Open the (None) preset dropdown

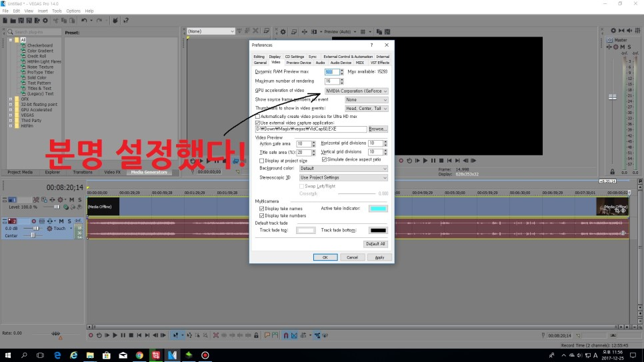click(x=211, y=31)
